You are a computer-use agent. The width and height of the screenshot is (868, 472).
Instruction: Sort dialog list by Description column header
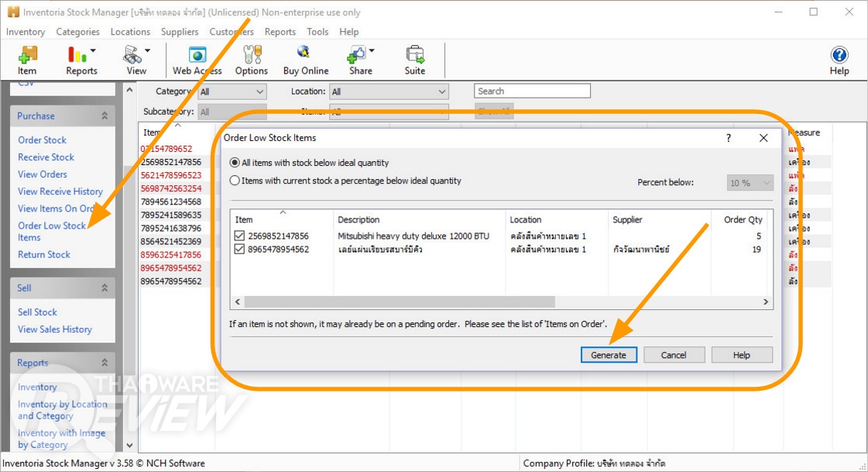pos(419,220)
